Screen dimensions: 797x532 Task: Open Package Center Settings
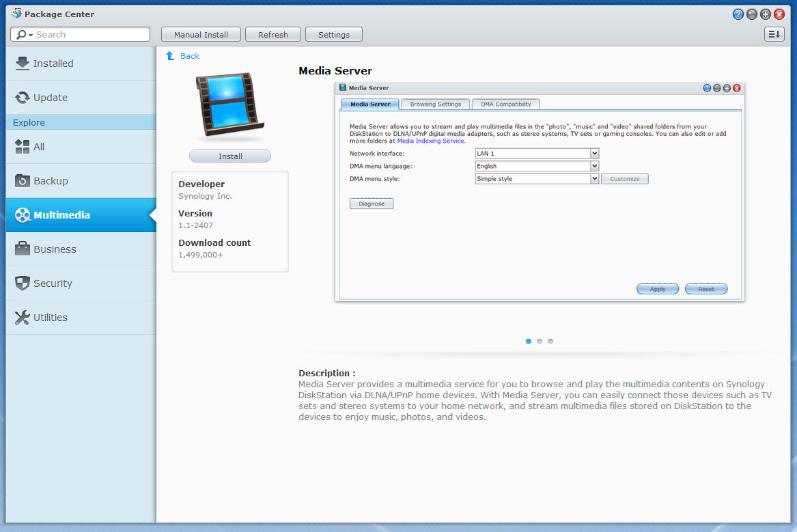(334, 35)
